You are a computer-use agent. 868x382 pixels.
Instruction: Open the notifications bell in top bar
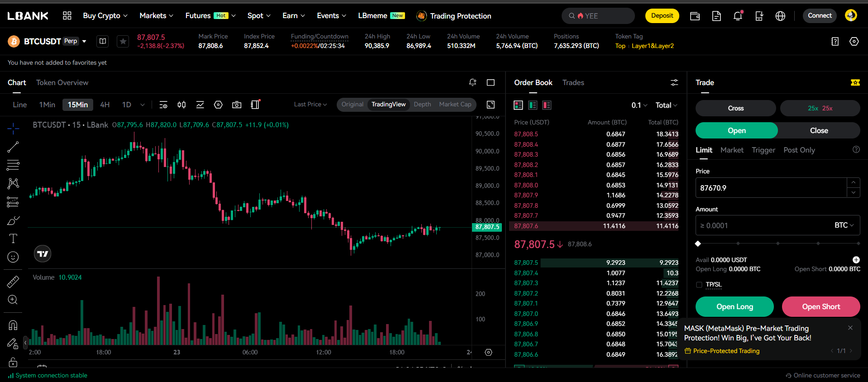pos(738,16)
